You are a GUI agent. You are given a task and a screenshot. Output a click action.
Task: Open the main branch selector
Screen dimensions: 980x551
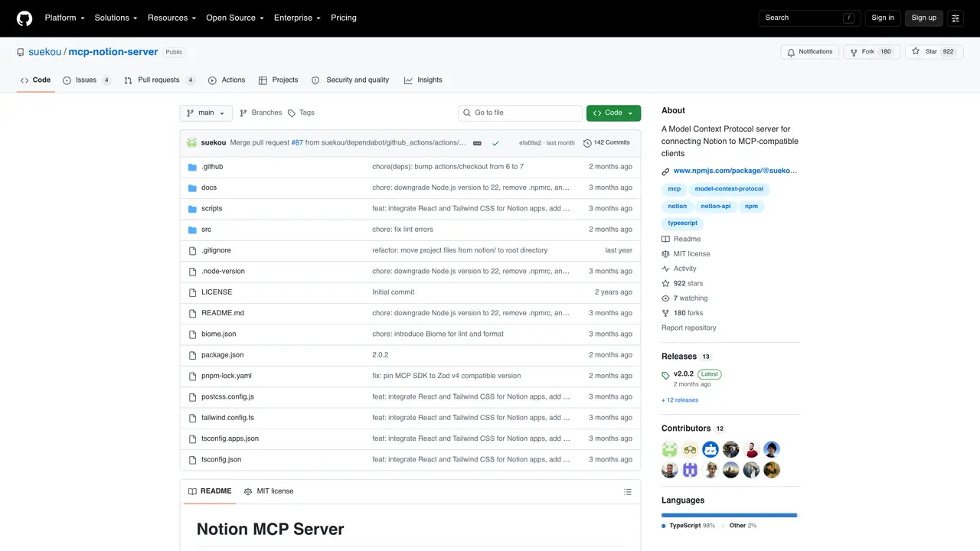[206, 113]
